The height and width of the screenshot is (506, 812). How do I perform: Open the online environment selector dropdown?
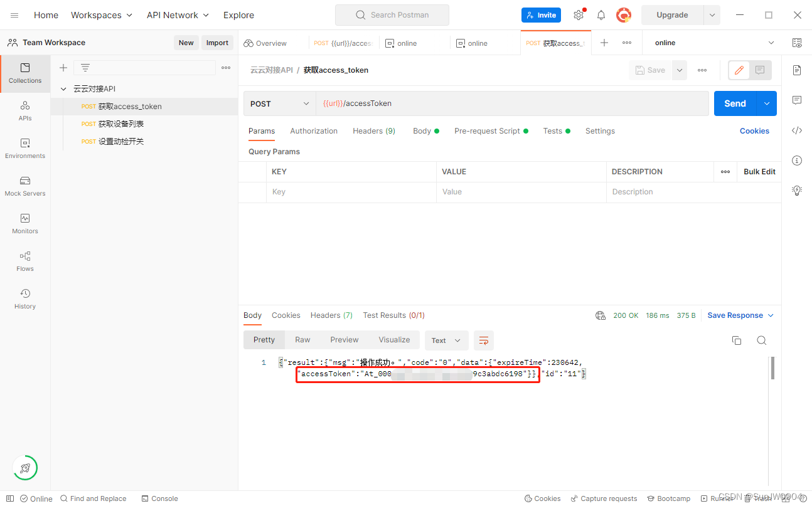click(x=715, y=43)
